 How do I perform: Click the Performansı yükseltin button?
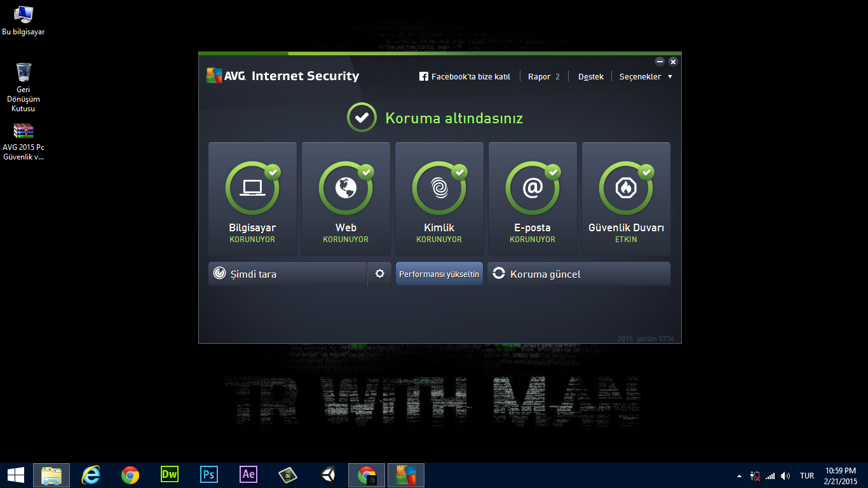439,274
